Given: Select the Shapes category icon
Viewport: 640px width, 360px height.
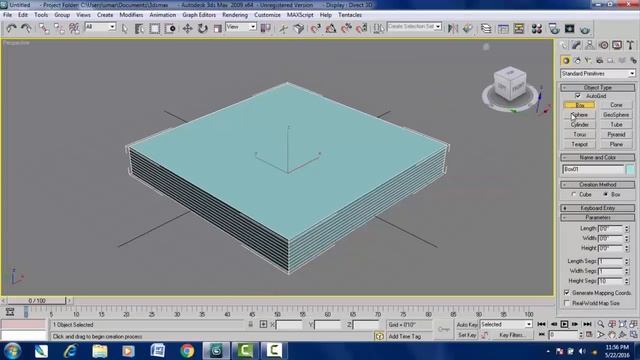Looking at the screenshot, I should [x=577, y=60].
